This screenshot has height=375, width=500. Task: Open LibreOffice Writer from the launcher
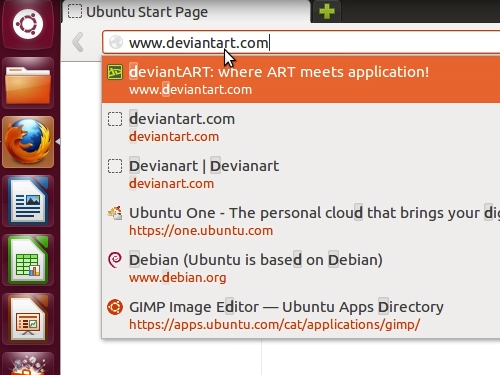pyautogui.click(x=28, y=201)
